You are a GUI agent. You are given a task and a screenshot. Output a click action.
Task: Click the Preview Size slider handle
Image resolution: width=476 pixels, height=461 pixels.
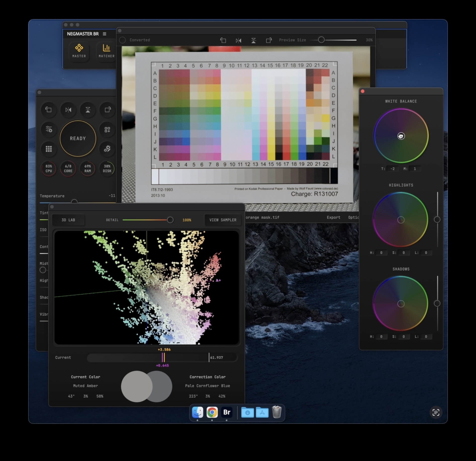pyautogui.click(x=321, y=40)
